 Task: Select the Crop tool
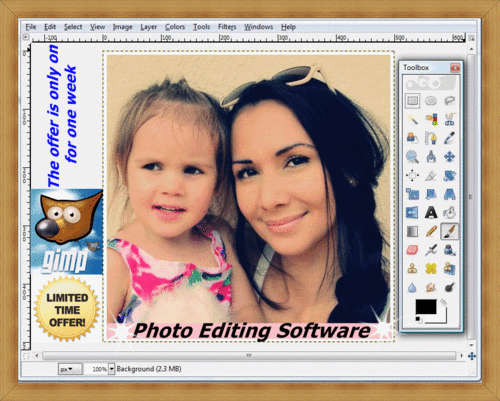431,175
